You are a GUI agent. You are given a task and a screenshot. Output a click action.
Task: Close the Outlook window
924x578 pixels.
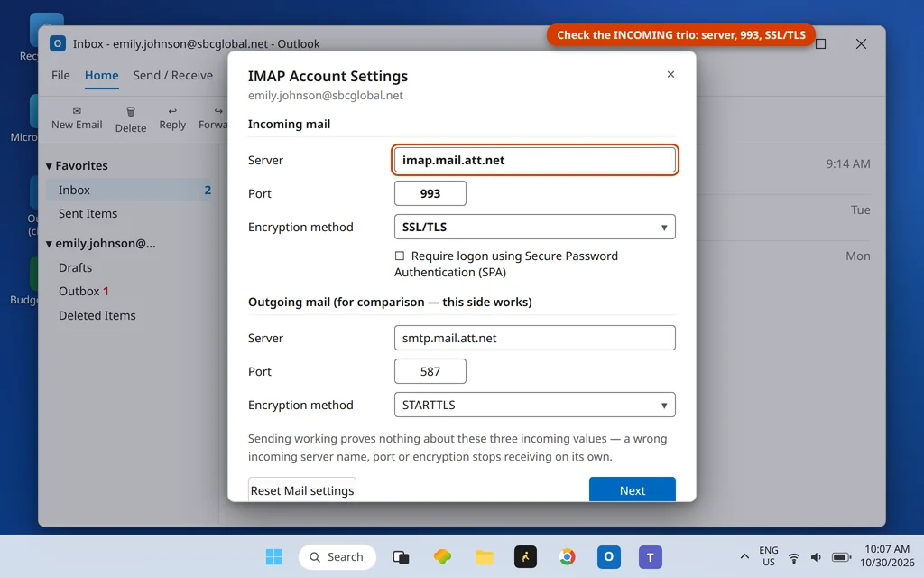click(861, 43)
